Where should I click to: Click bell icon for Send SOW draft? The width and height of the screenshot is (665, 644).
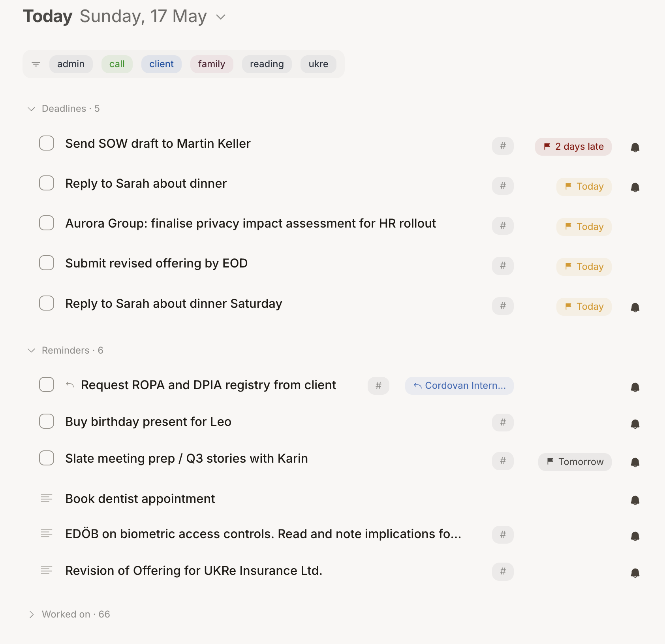[635, 147]
